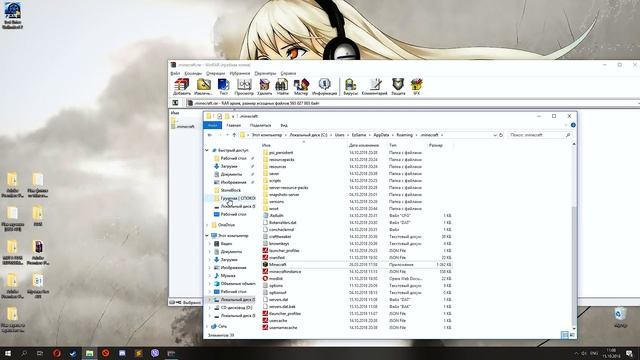Open the Избранное menu in WinRAR
640x360 pixels.
tap(240, 73)
